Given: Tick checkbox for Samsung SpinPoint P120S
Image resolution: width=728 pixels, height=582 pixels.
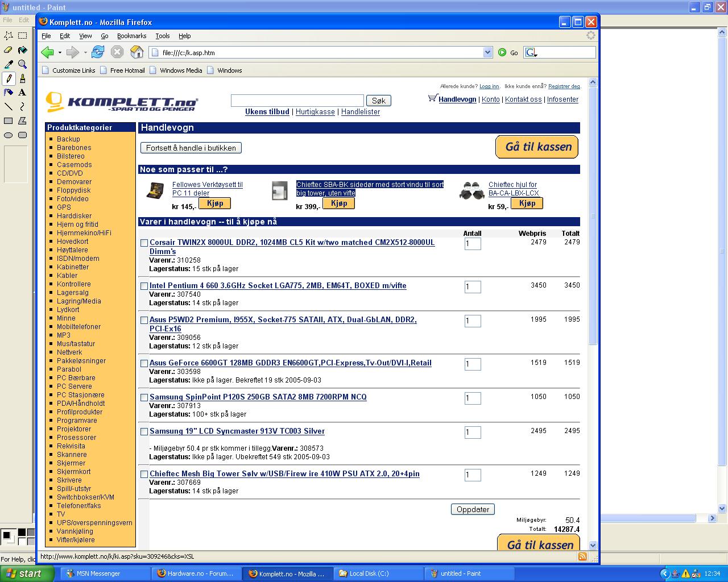Looking at the screenshot, I should click(144, 398).
